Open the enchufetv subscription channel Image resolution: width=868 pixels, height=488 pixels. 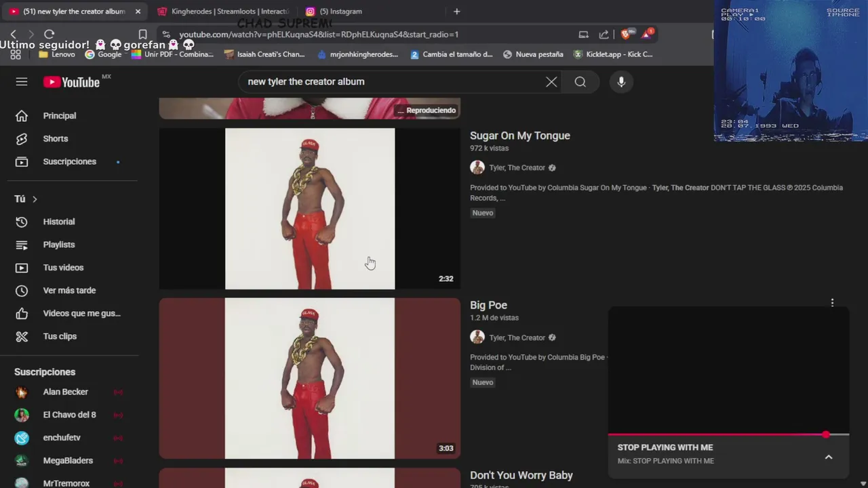pyautogui.click(x=62, y=438)
